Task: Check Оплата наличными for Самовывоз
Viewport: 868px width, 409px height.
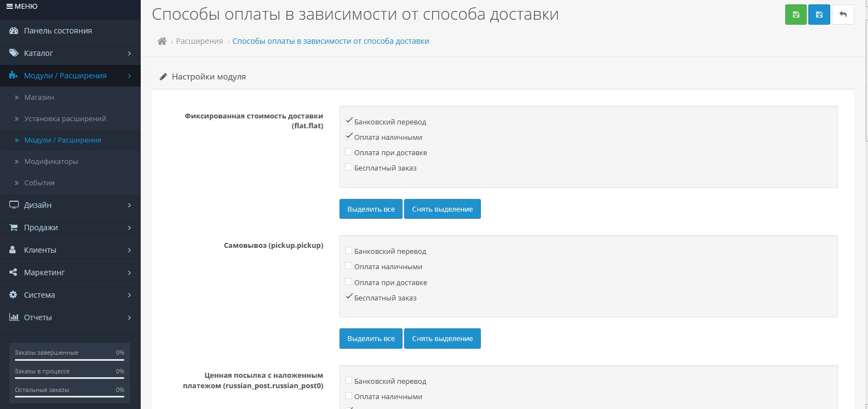Action: point(348,266)
